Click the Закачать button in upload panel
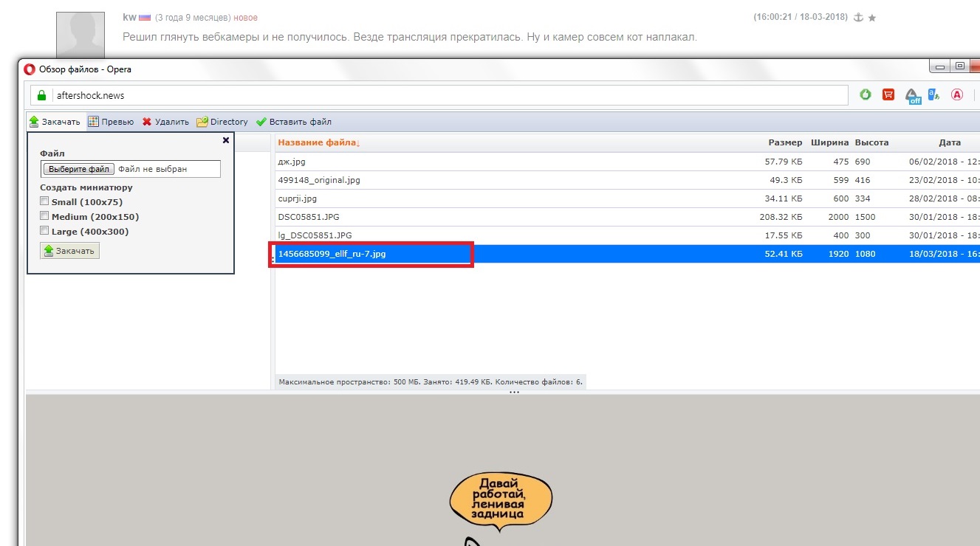Viewport: 980px width, 546px height. pyautogui.click(x=69, y=251)
